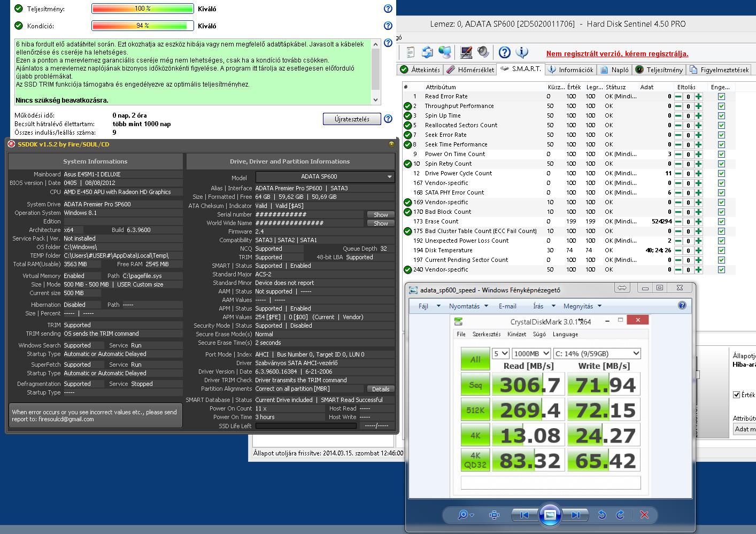Go to next image in Photo Viewer
Image resolution: width=756 pixels, height=534 pixels.
click(575, 515)
